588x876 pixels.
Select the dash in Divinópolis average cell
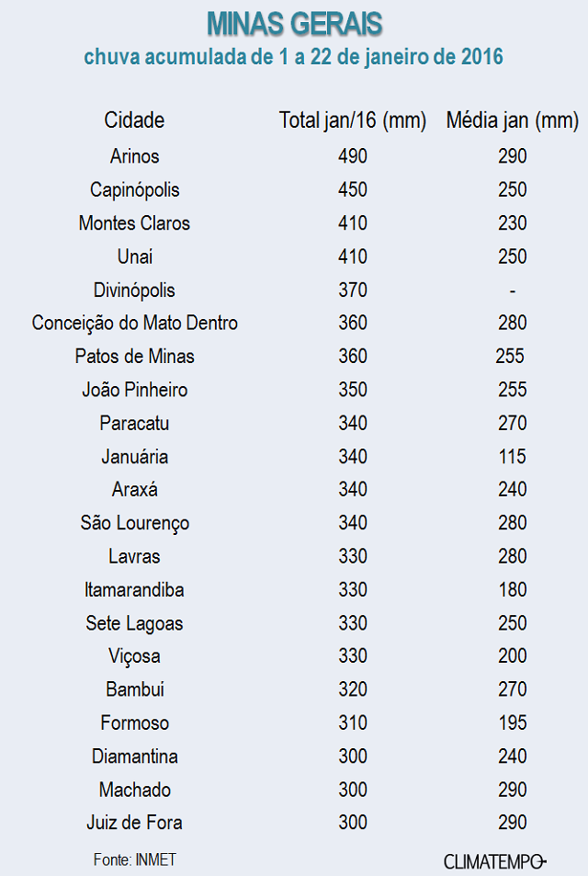[512, 290]
